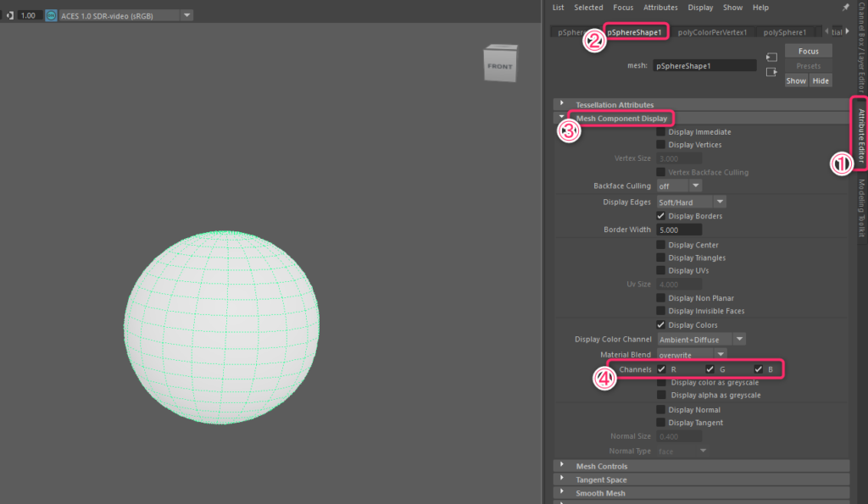Image resolution: width=868 pixels, height=504 pixels.
Task: Toggle the color management ON icon
Action: pos(52,15)
